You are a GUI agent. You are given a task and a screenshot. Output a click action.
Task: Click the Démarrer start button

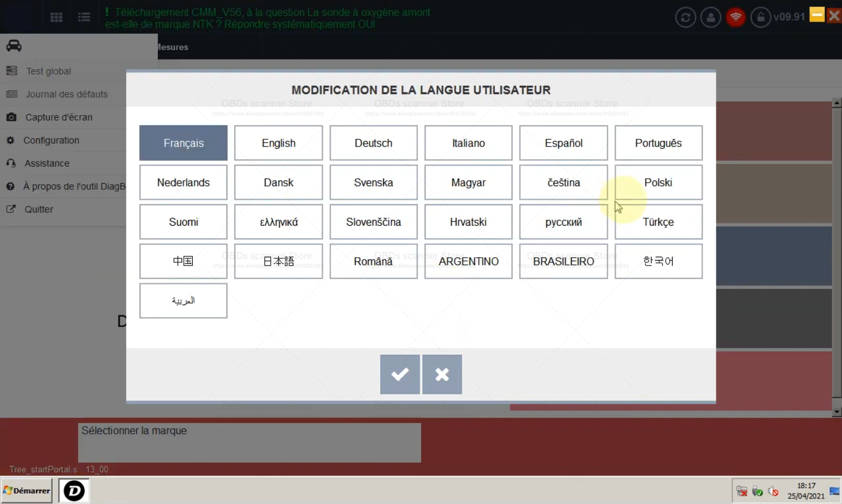tap(27, 491)
